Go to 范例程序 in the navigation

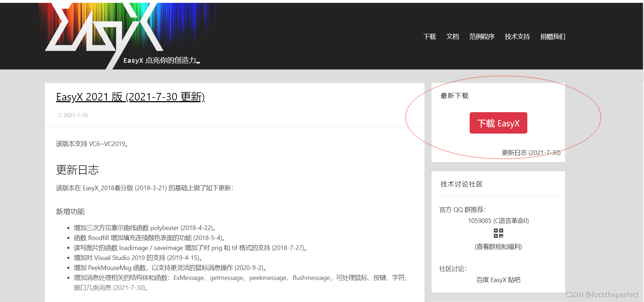[482, 37]
